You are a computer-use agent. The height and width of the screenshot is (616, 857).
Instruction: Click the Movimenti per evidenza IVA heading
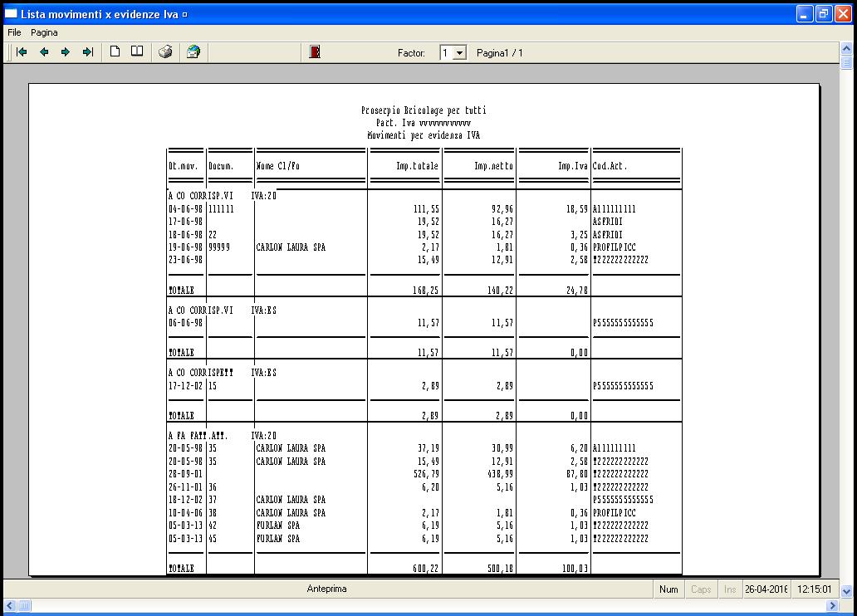tap(424, 135)
